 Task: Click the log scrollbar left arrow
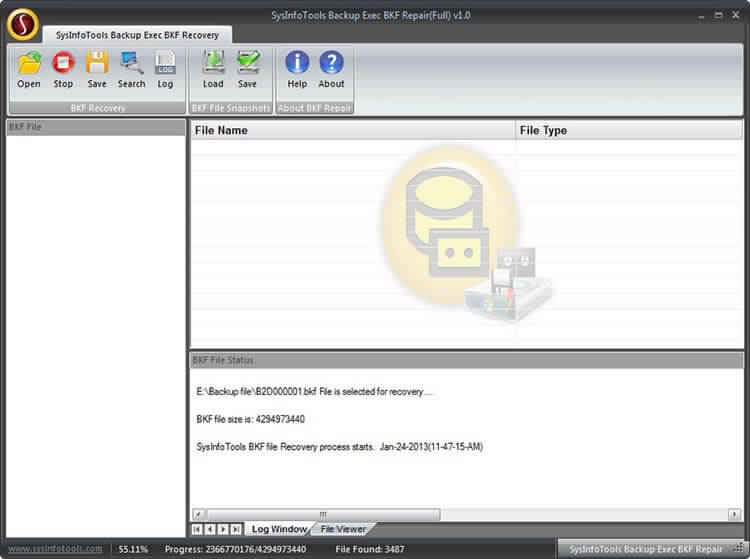[198, 515]
